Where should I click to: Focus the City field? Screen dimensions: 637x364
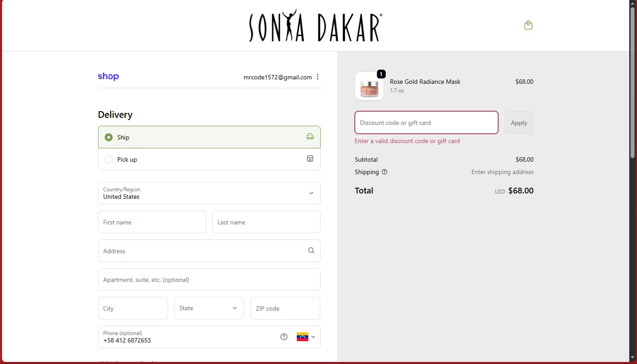133,308
